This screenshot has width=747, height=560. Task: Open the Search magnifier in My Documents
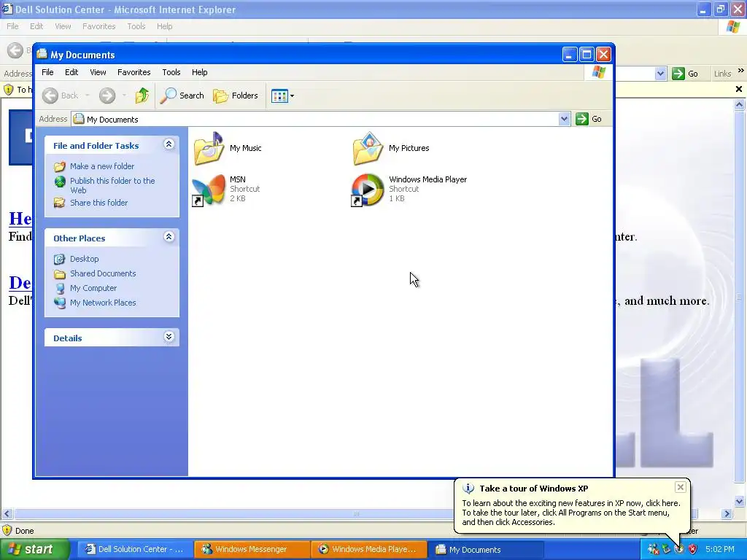pos(168,96)
